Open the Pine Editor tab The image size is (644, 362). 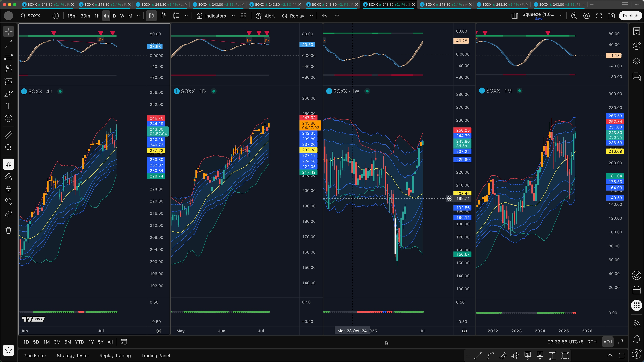click(x=35, y=356)
